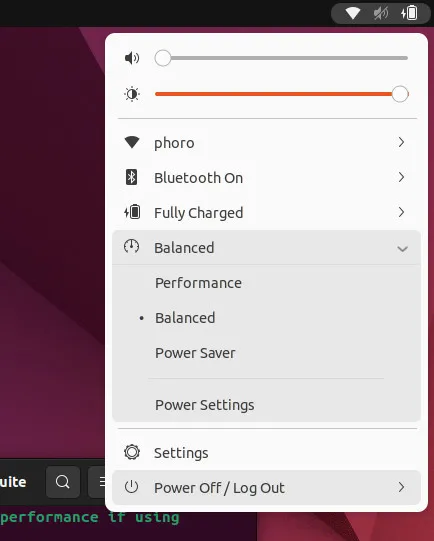Click the Bluetooth icon in the menu

coord(131,177)
